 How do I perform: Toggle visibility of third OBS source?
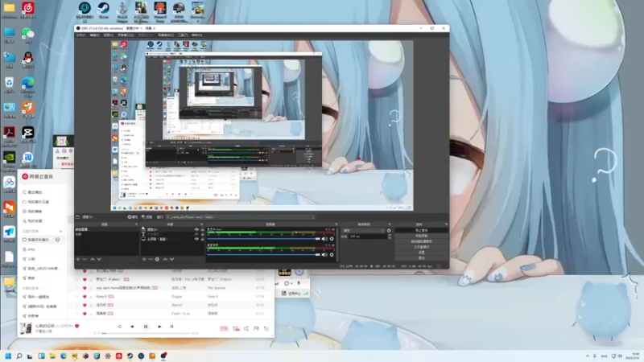196,239
